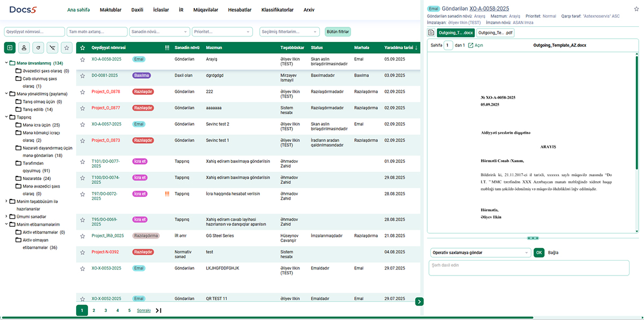This screenshot has height=320, width=644.
Task: Open the Operativ saxlamaya göndər action dropdown
Action: pos(480,252)
